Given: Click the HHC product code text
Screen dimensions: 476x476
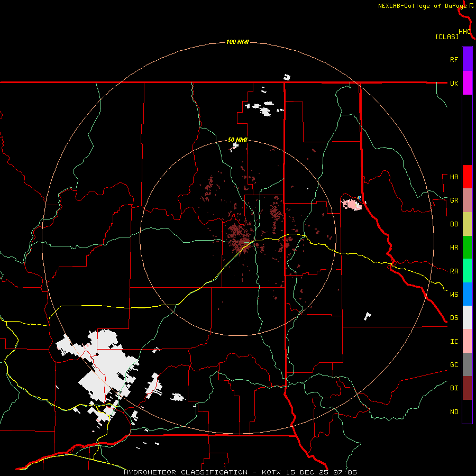Looking at the screenshot, I should [465, 32].
